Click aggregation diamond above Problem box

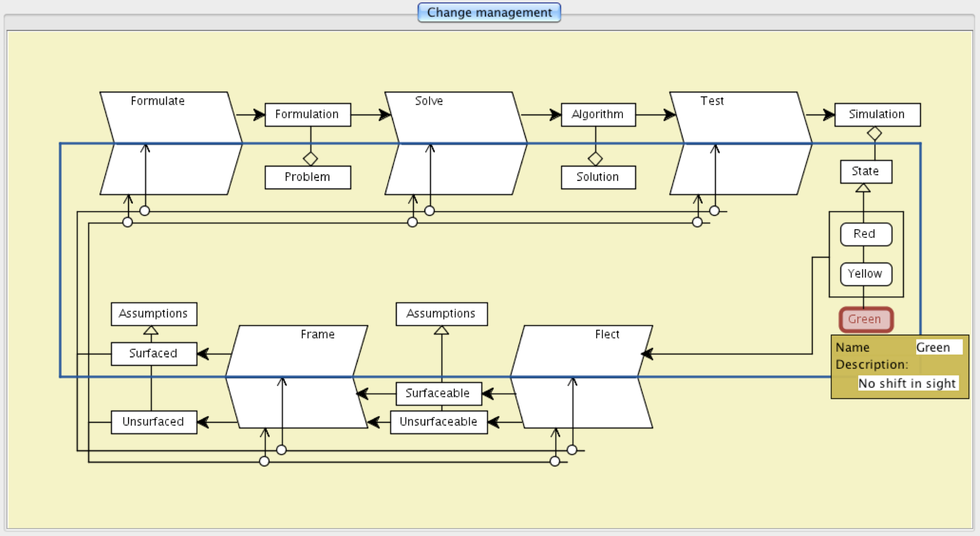click(311, 159)
